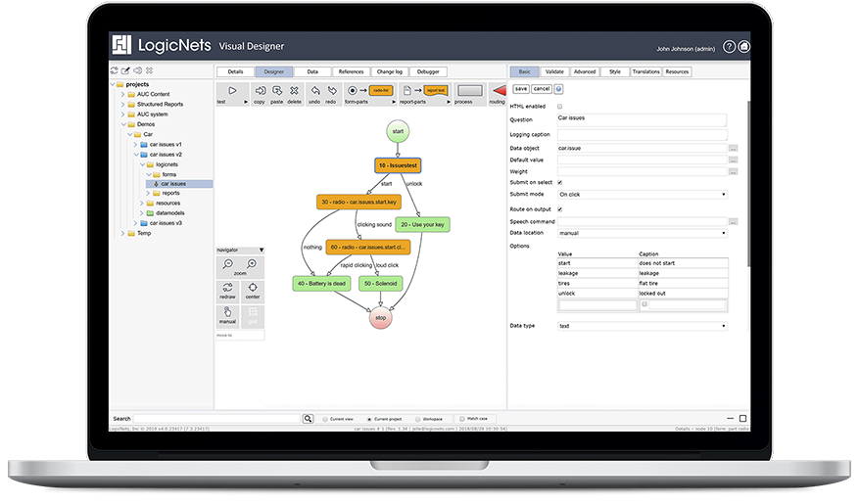Click the grid icon in navigator
Image resolution: width=858 pixels, height=504 pixels.
pos(253,311)
